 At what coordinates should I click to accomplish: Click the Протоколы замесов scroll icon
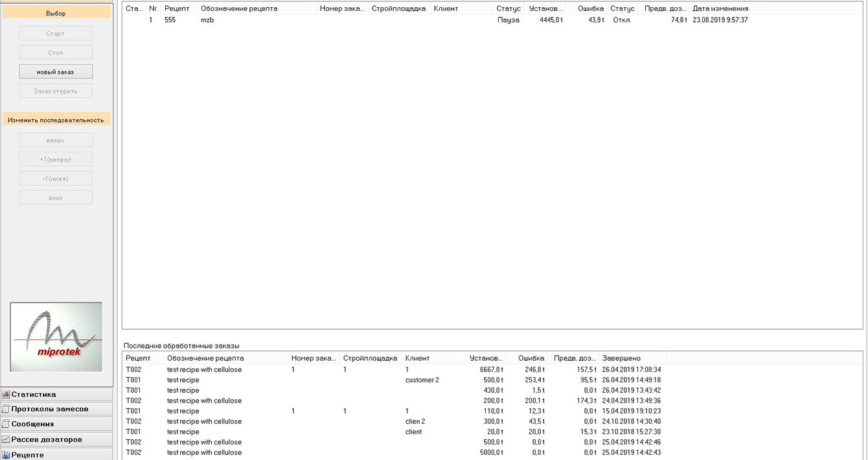[6, 409]
